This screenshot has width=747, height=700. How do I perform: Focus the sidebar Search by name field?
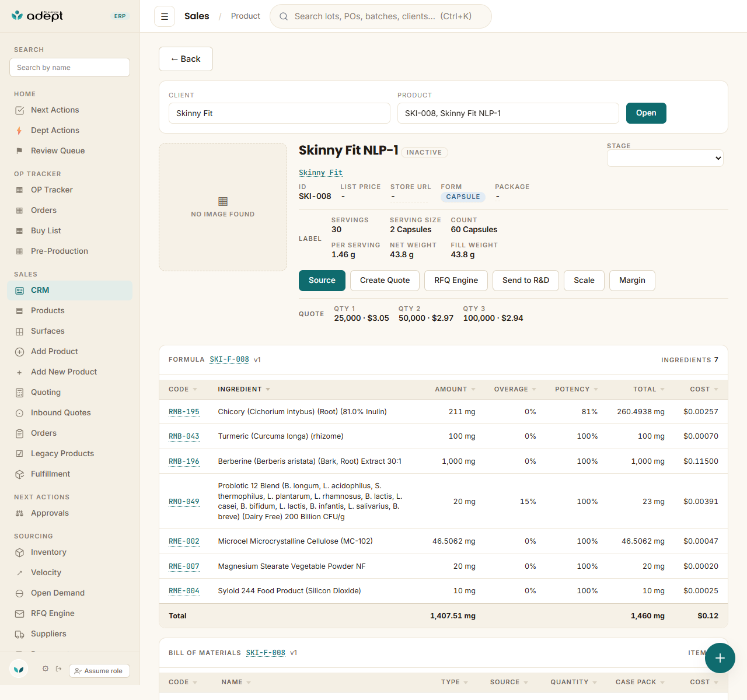coord(69,68)
